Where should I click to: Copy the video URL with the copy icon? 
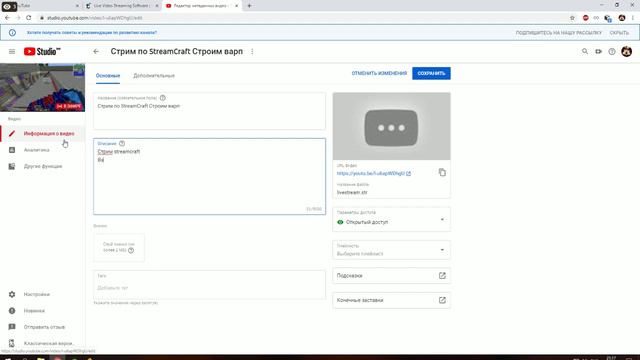442,172
